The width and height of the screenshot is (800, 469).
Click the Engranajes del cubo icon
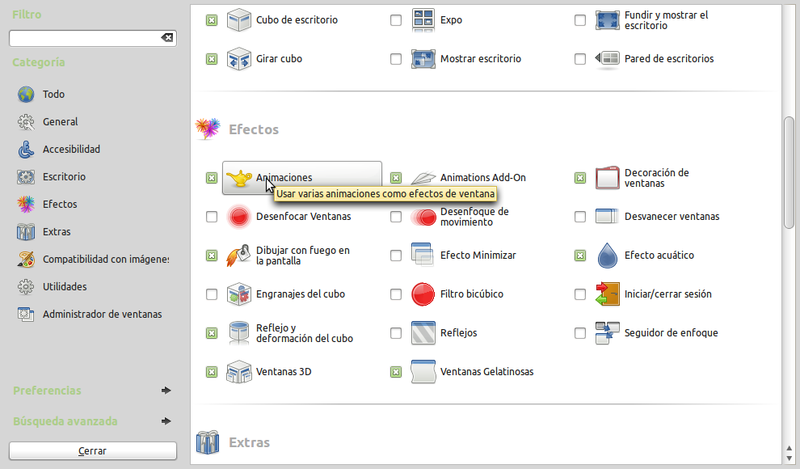[x=240, y=294]
